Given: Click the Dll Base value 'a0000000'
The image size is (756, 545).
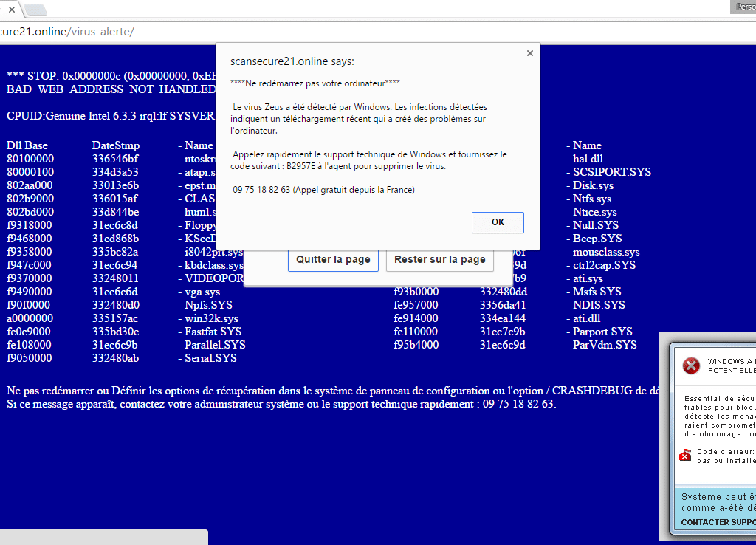Looking at the screenshot, I should [x=30, y=318].
